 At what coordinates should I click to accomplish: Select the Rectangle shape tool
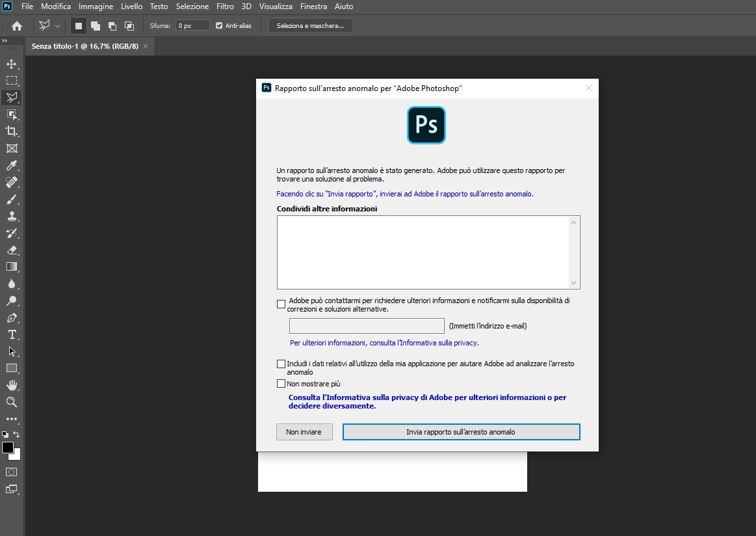[12, 368]
